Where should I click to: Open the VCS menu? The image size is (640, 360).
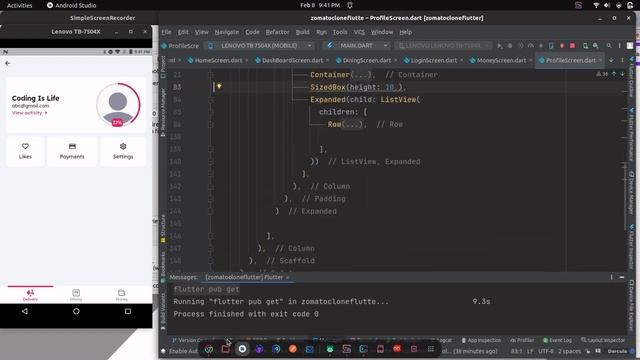tap(359, 32)
